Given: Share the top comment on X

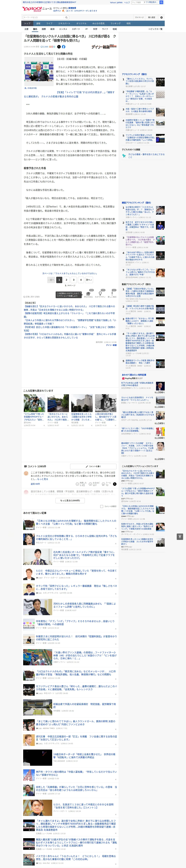Looking at the screenshot, I should click(x=115, y=484).
